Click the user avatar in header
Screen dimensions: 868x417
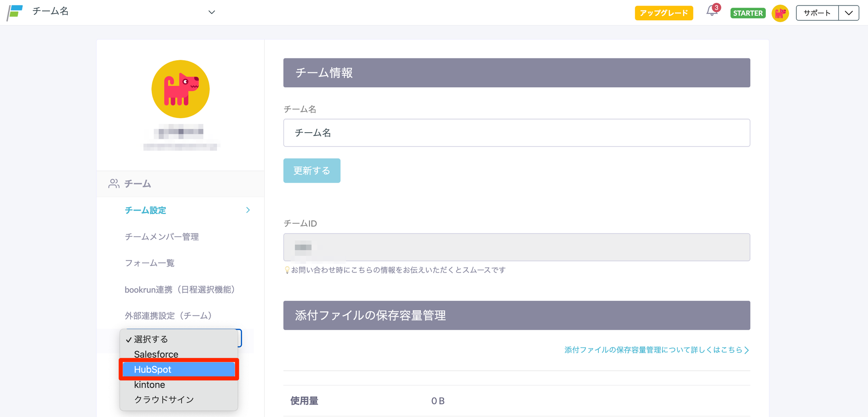pyautogui.click(x=780, y=13)
